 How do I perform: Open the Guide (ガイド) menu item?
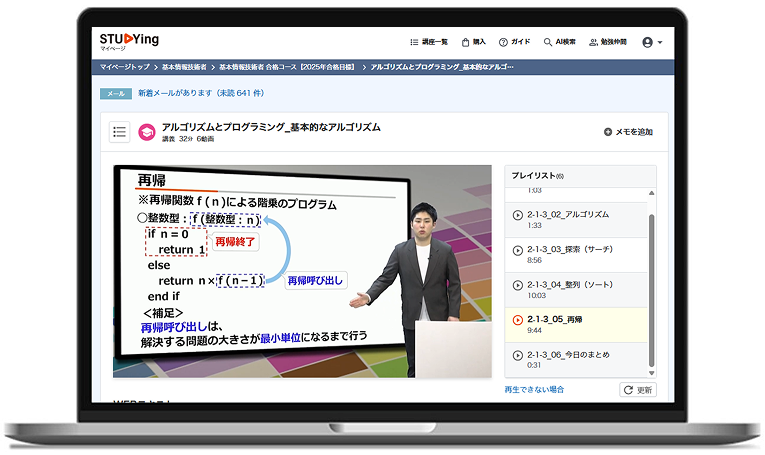[514, 42]
